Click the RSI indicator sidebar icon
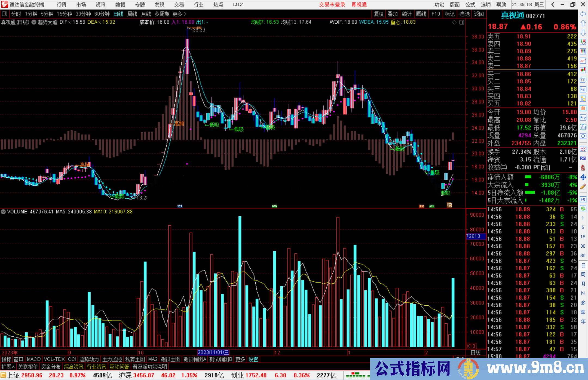This screenshot has width=588, height=380. click(x=583, y=158)
